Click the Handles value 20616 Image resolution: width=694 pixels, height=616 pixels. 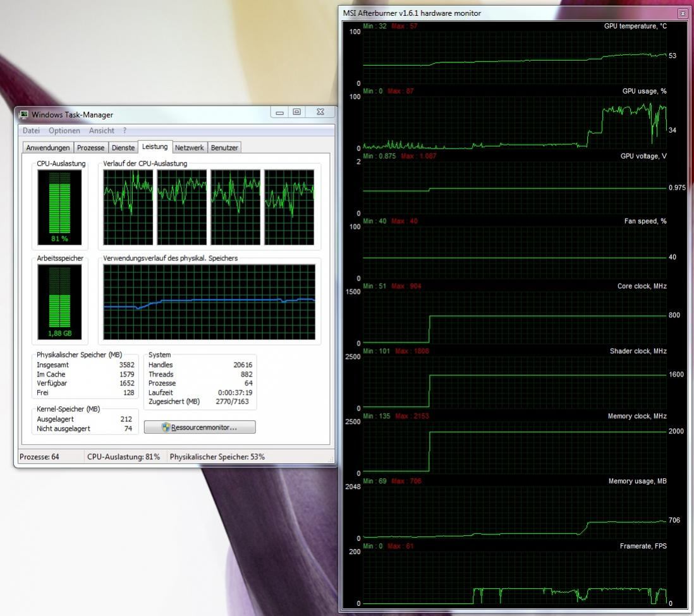(243, 365)
